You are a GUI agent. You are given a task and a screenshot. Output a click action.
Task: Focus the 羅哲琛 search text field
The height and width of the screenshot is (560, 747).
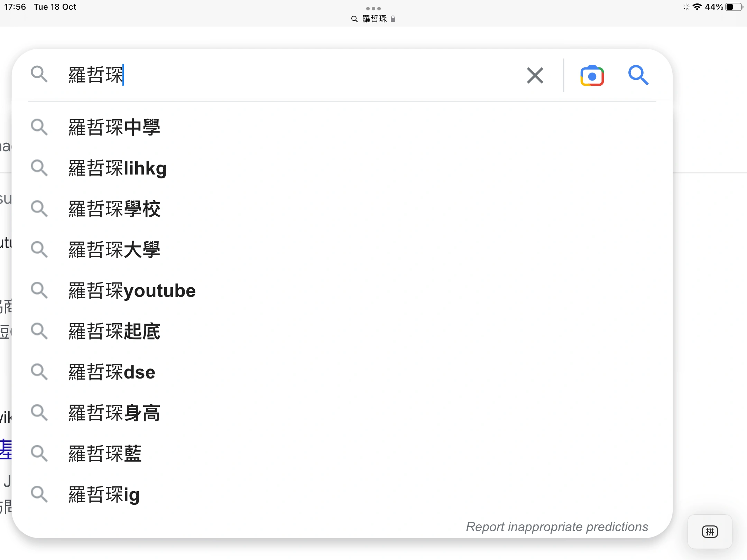click(277, 75)
